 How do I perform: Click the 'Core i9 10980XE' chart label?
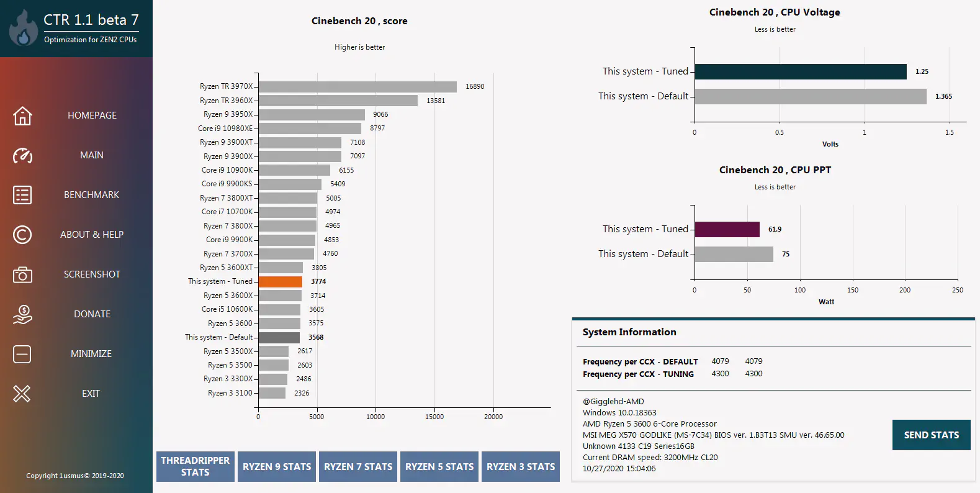point(225,129)
